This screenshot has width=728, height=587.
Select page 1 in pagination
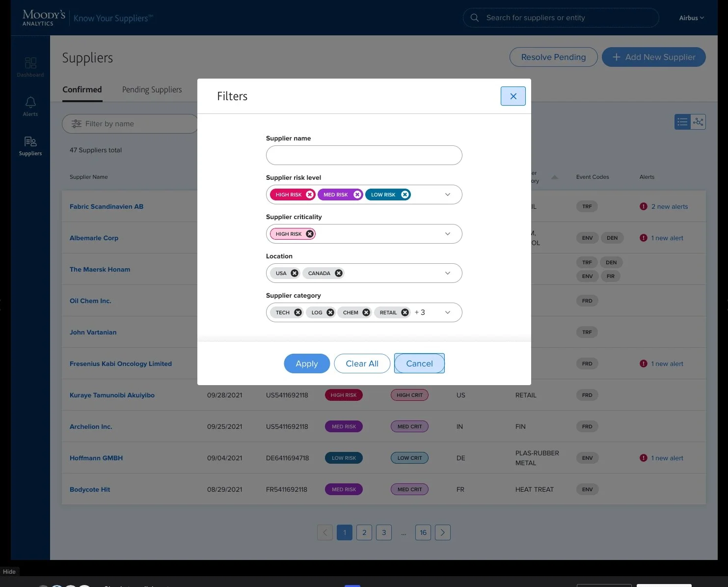(x=345, y=532)
